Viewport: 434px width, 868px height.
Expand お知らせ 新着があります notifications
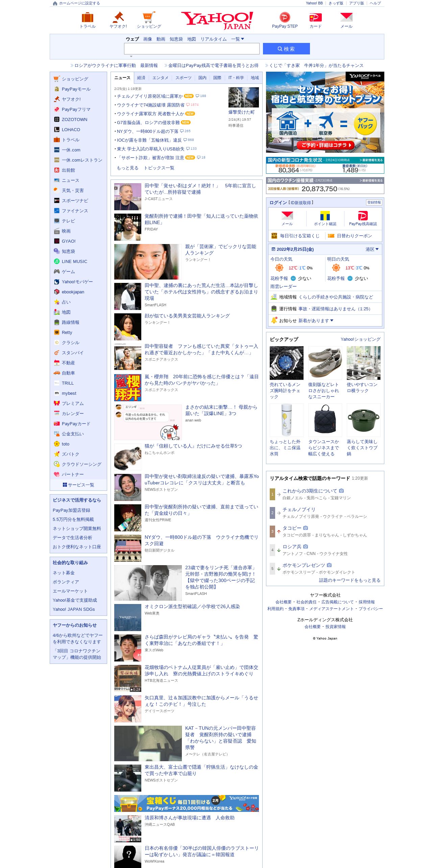point(316,321)
